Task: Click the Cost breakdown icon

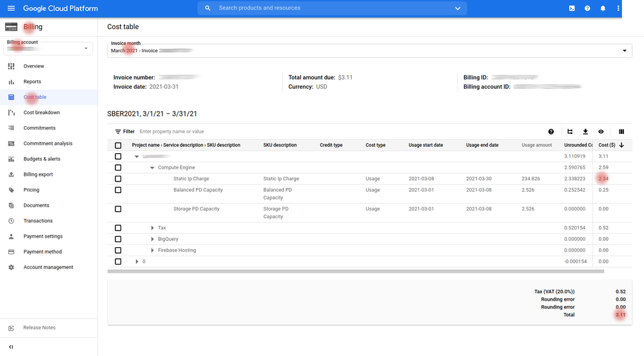Action: (x=11, y=113)
